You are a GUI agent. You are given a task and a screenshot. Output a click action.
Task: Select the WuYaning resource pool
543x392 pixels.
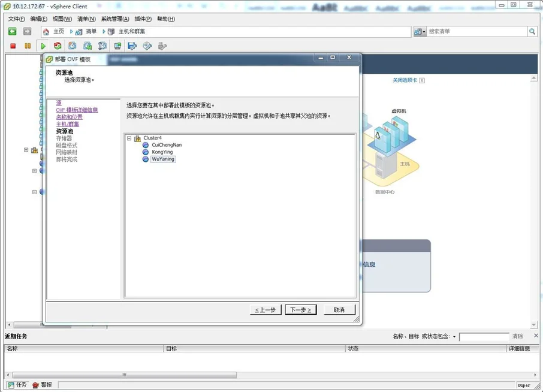coord(163,159)
